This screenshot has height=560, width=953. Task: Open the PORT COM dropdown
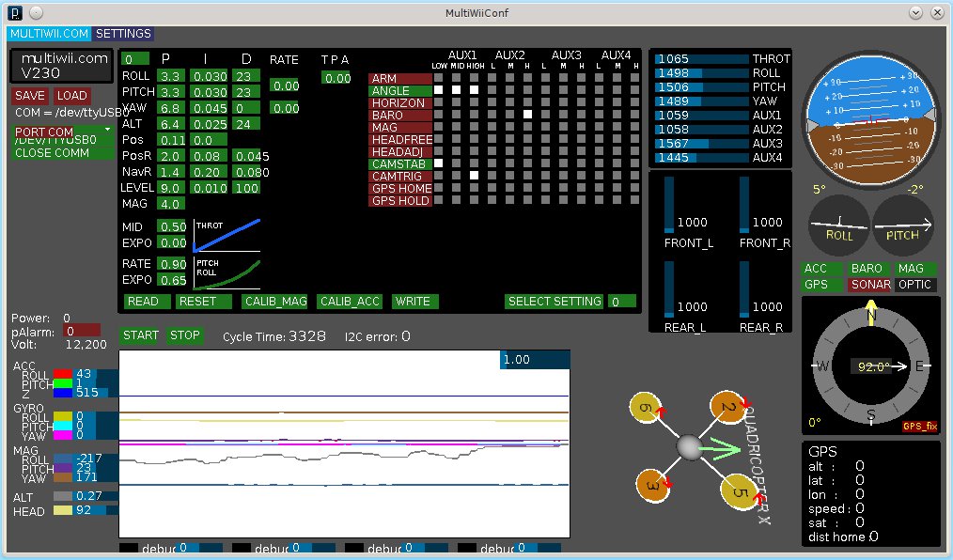click(62, 132)
